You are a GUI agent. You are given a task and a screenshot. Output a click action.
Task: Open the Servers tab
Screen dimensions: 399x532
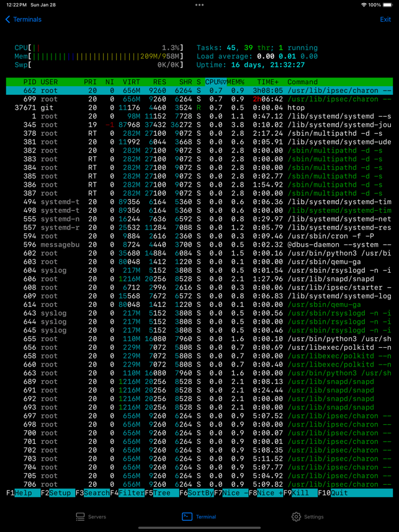click(x=91, y=516)
